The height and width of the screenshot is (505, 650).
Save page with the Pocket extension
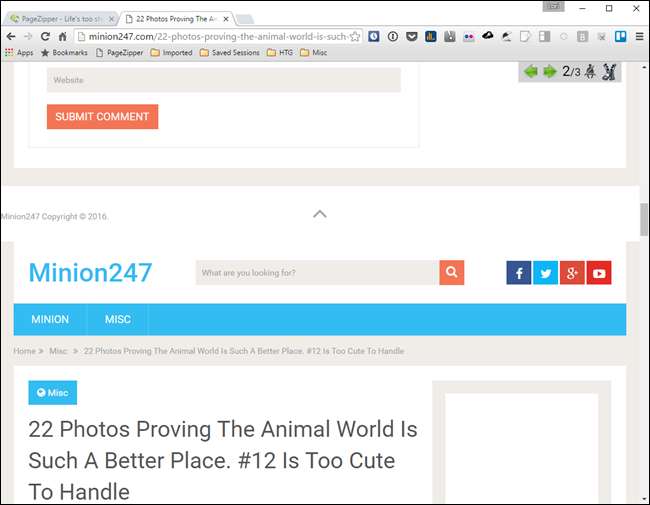[x=412, y=36]
